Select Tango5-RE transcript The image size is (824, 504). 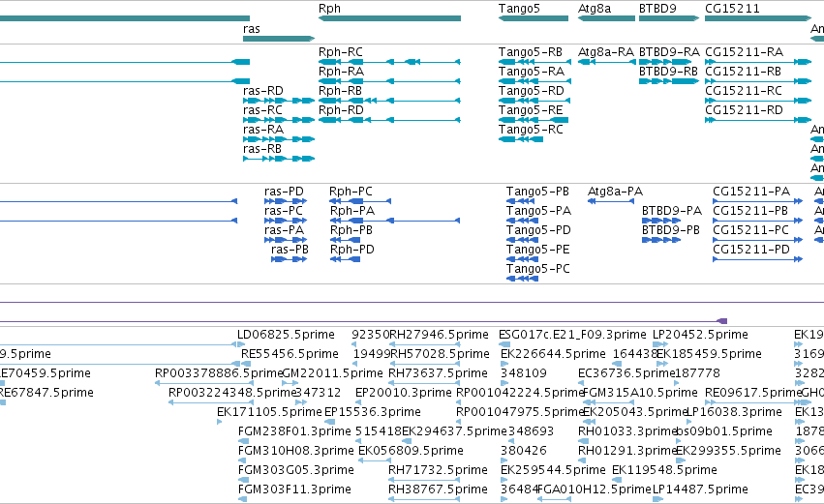pyautogui.click(x=534, y=120)
